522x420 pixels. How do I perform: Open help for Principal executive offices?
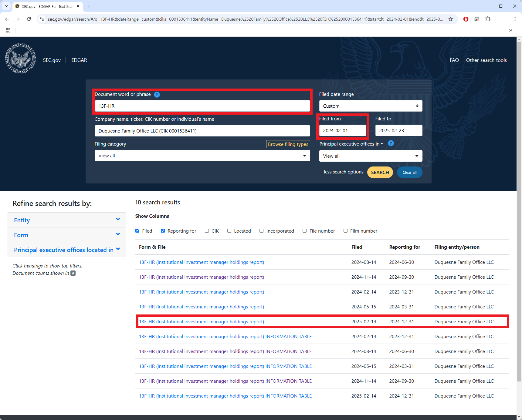(391, 143)
